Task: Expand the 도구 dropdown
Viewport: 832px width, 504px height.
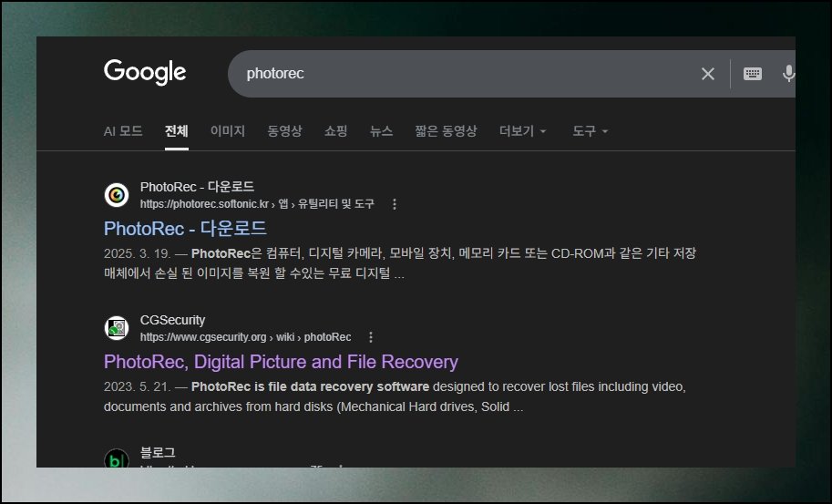Action: click(590, 131)
